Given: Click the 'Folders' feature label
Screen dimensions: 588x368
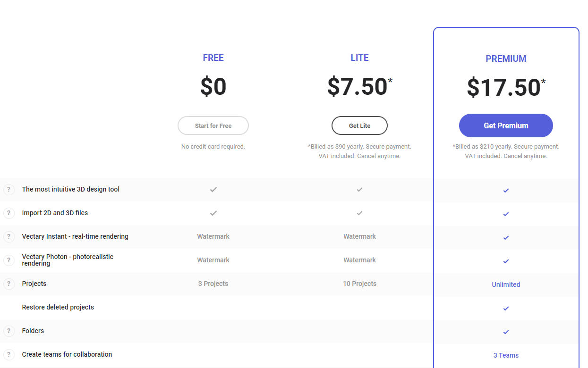Looking at the screenshot, I should (x=33, y=331).
